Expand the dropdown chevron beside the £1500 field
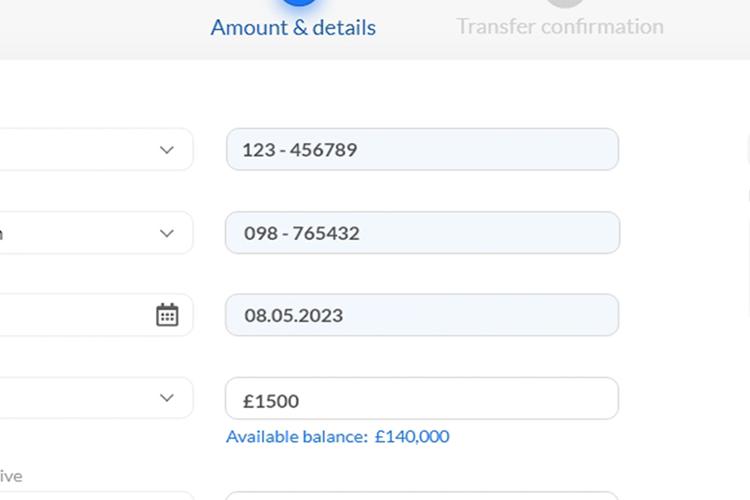750x500 pixels. [x=166, y=398]
